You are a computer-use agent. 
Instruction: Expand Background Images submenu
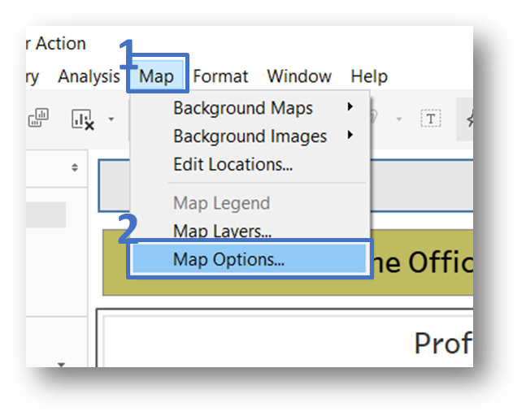(250, 136)
